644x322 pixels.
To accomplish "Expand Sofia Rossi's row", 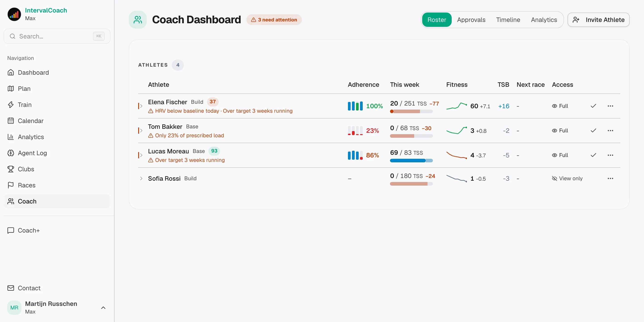I will [x=141, y=178].
